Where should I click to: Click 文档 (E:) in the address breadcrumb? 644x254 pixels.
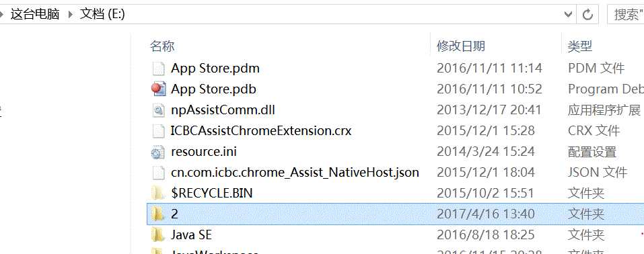click(x=102, y=15)
